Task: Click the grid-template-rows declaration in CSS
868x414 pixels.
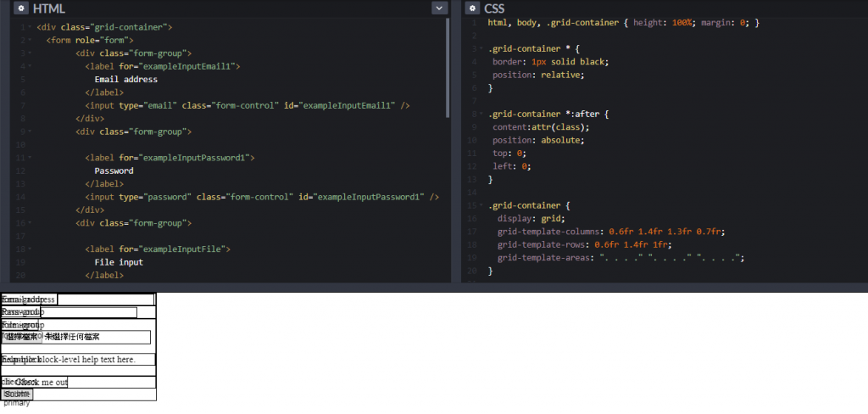Action: [585, 244]
